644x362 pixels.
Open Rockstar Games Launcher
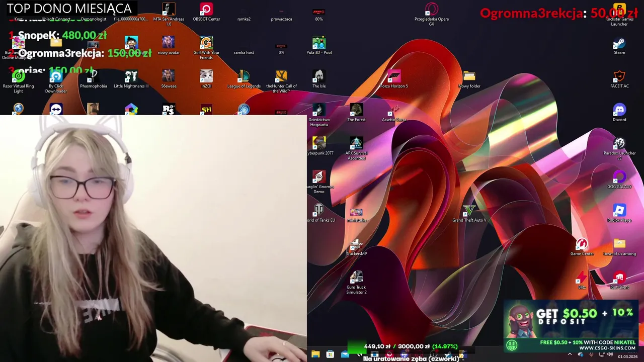[619, 14]
